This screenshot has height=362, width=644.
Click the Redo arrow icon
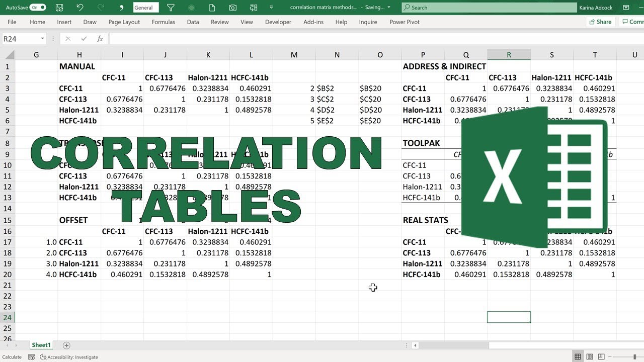click(101, 8)
